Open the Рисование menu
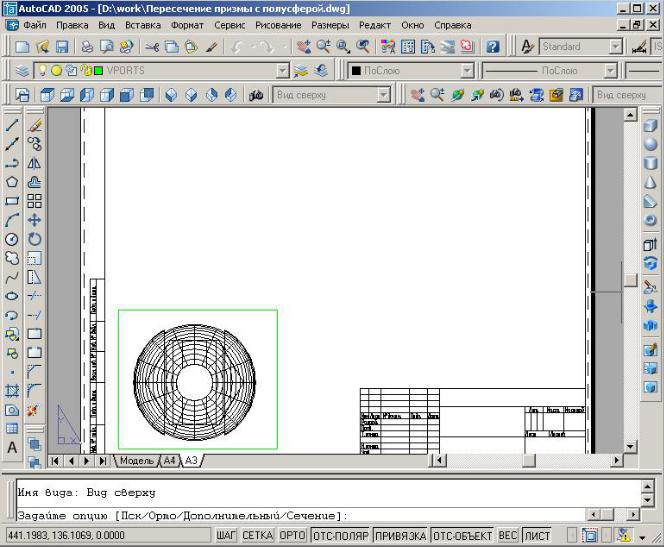 tap(278, 25)
